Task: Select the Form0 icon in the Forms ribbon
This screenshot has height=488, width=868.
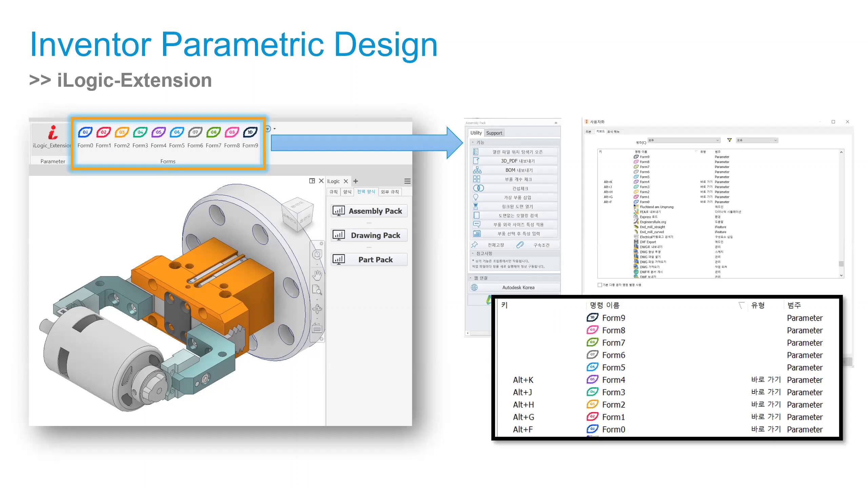Action: [85, 133]
